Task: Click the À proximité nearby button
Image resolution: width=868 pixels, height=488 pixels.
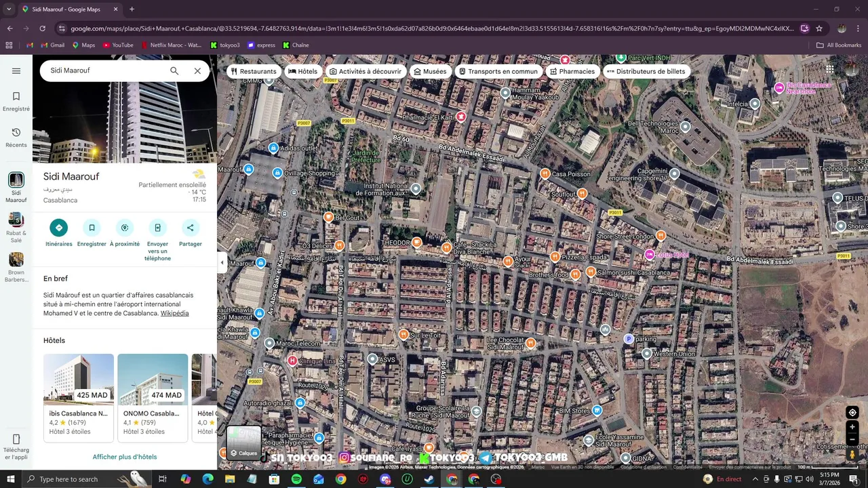Action: click(125, 233)
